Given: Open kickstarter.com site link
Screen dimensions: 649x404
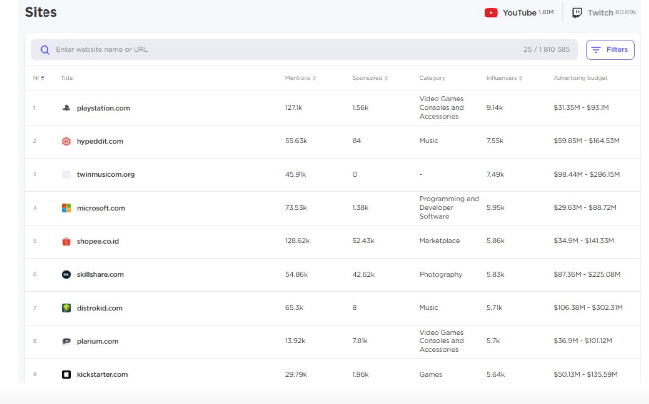Looking at the screenshot, I should 102,375.
